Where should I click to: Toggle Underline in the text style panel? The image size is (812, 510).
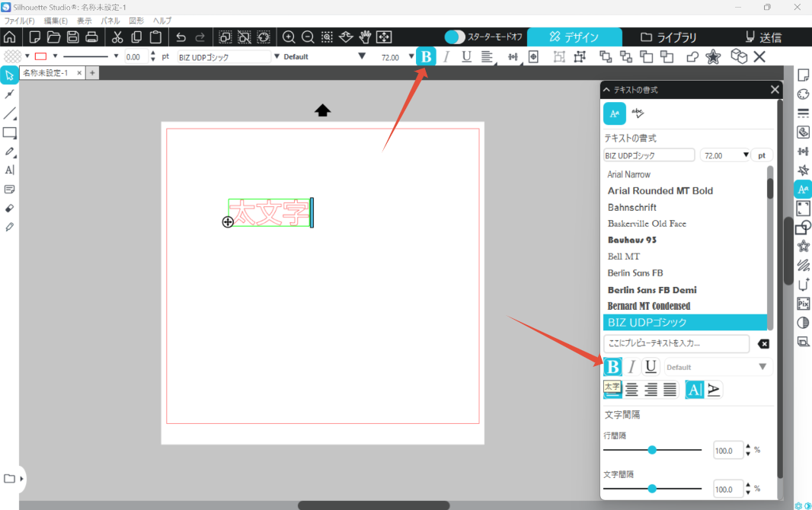click(651, 367)
